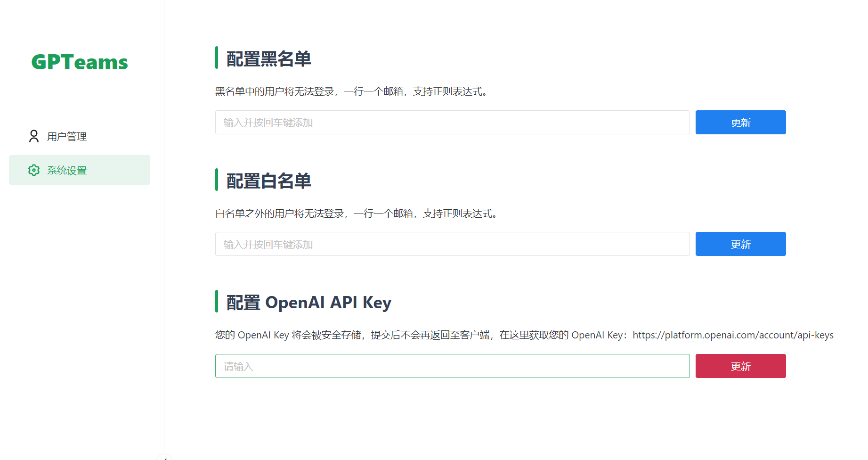Image resolution: width=868 pixels, height=460 pixels.
Task: Click the user management person icon
Action: [x=34, y=136]
